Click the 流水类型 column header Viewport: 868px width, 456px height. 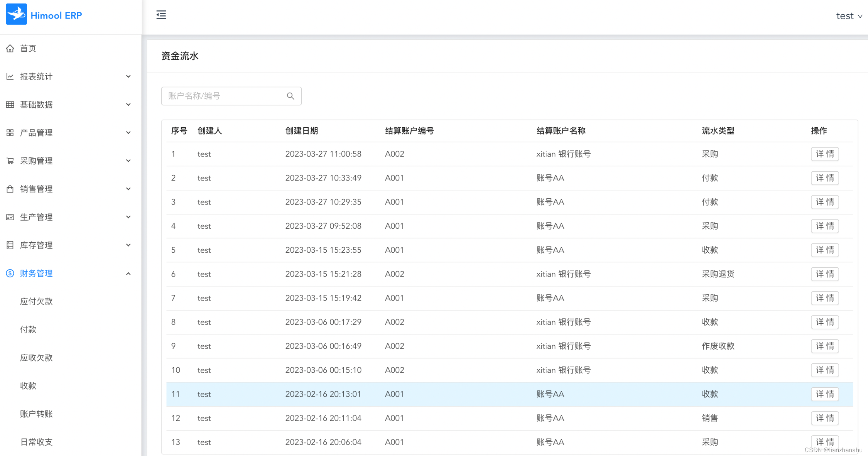[718, 131]
